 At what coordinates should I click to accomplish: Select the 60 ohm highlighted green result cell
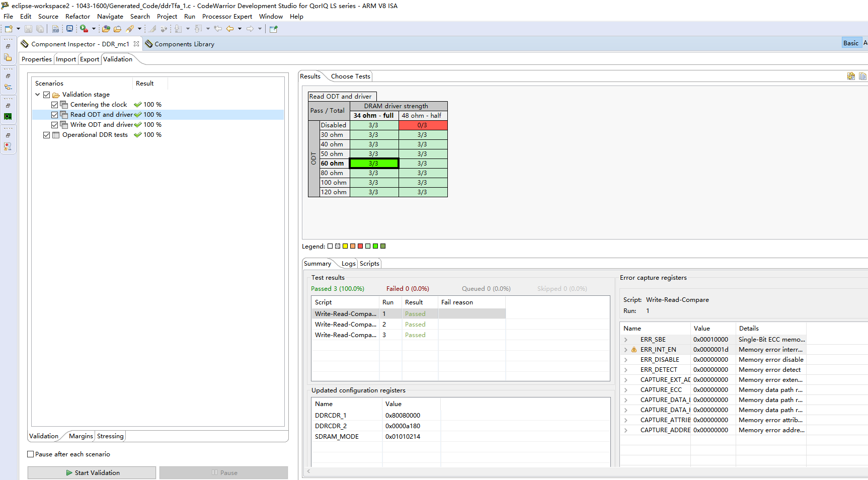pos(374,163)
